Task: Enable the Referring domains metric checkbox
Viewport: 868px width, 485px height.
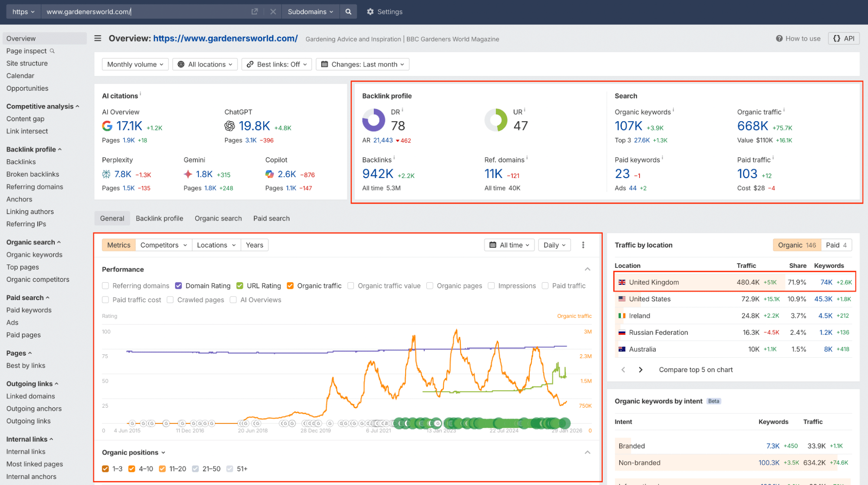Action: coord(105,286)
